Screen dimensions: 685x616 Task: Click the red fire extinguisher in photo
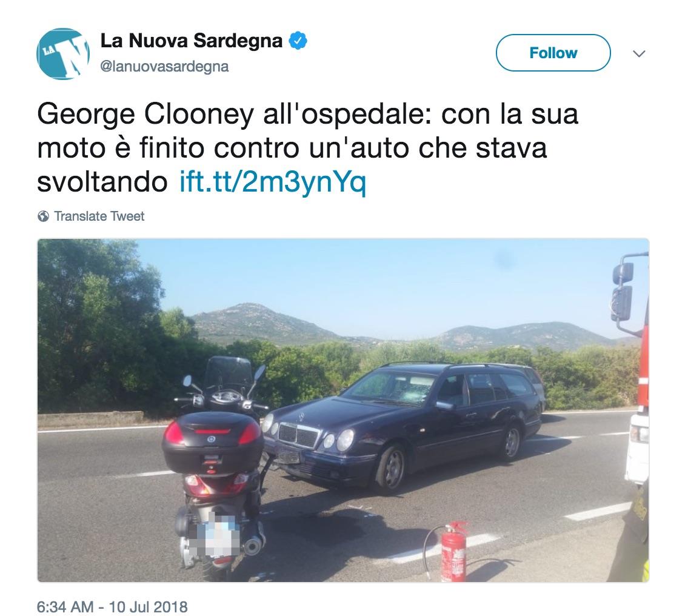[454, 552]
